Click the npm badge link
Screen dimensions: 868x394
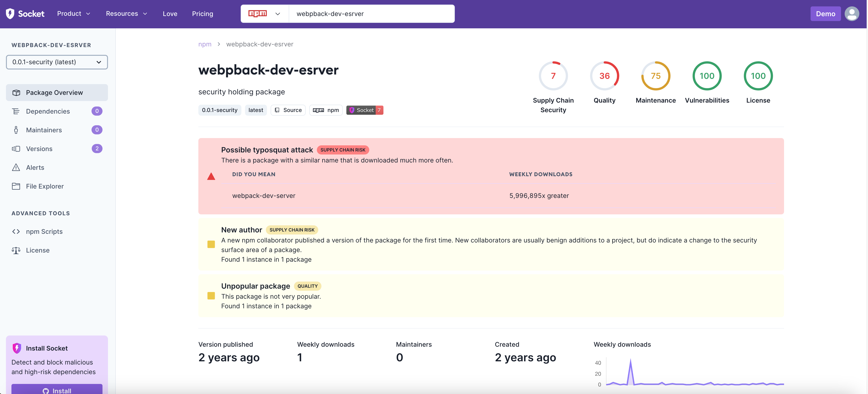click(x=326, y=110)
